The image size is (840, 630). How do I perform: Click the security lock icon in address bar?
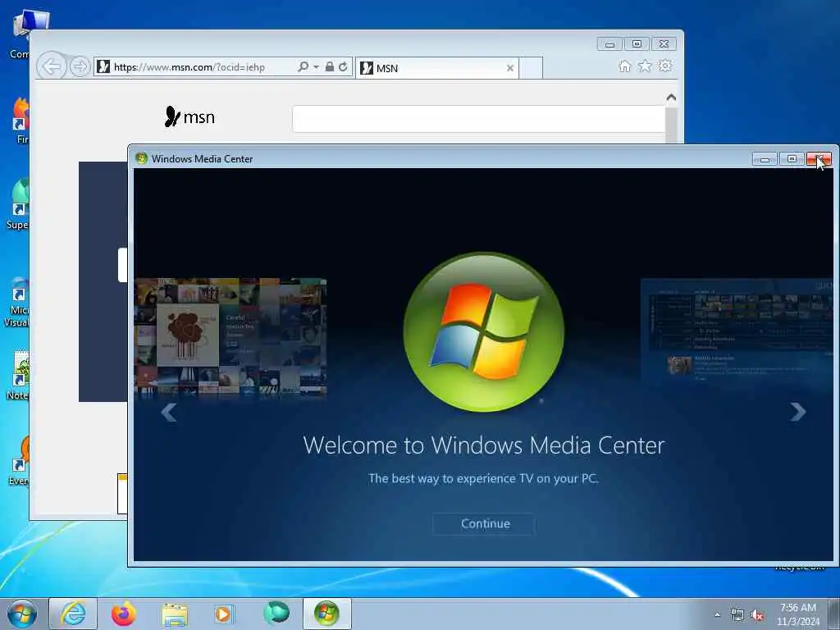pos(330,66)
